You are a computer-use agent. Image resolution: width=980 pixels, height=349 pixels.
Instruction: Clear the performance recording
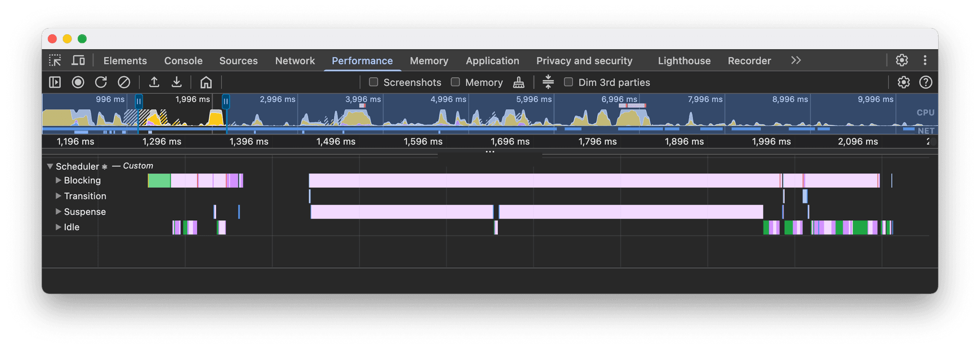pos(124,82)
